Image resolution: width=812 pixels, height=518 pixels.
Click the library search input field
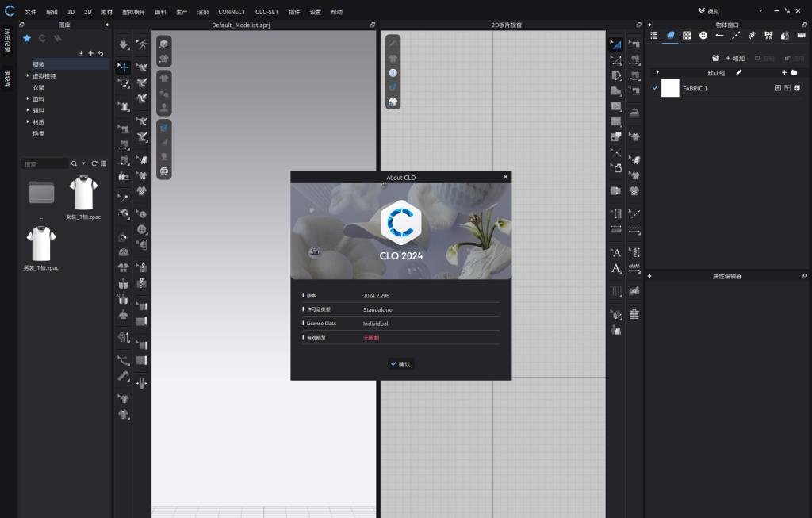(x=44, y=163)
